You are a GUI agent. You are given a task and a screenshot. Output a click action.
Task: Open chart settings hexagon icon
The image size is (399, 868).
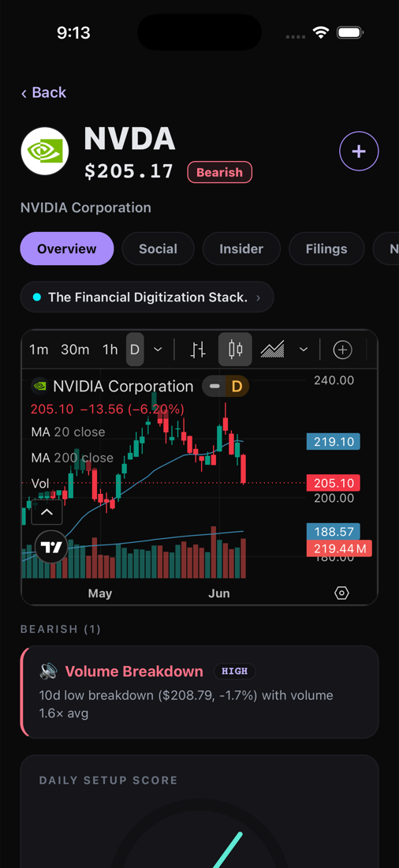(342, 593)
